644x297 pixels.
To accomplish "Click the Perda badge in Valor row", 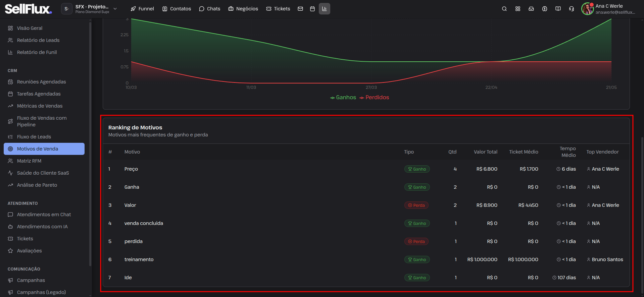I will tap(416, 205).
